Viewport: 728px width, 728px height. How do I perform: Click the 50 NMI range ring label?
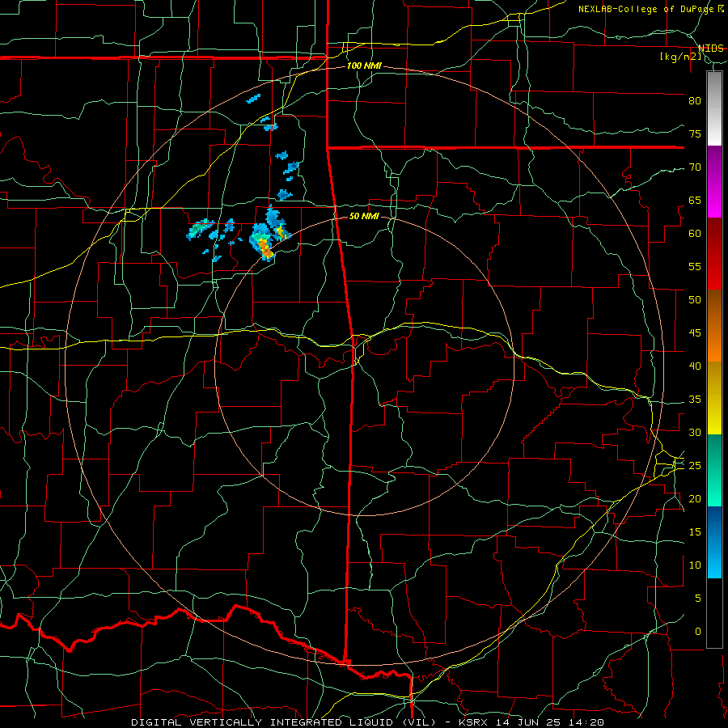(x=364, y=216)
